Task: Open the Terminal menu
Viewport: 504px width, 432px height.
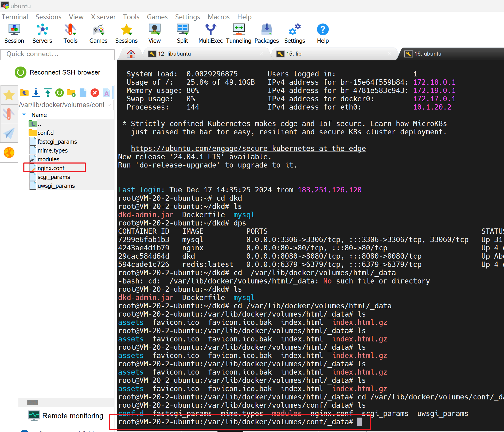Action: [15, 17]
